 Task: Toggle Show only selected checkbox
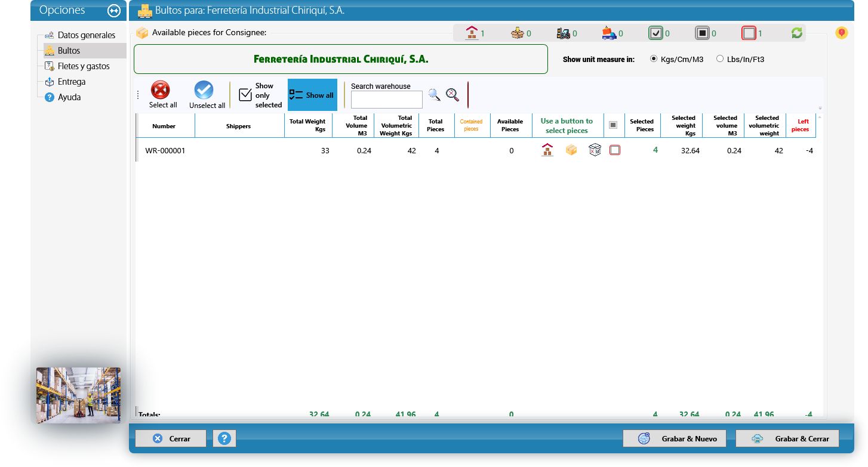[245, 95]
